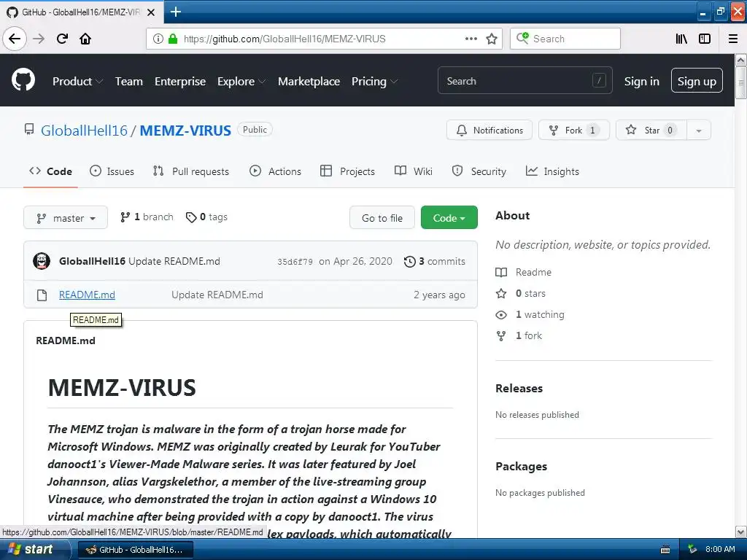The image size is (747, 560).
Task: Click eye icon beside 1 watching
Action: click(x=501, y=315)
